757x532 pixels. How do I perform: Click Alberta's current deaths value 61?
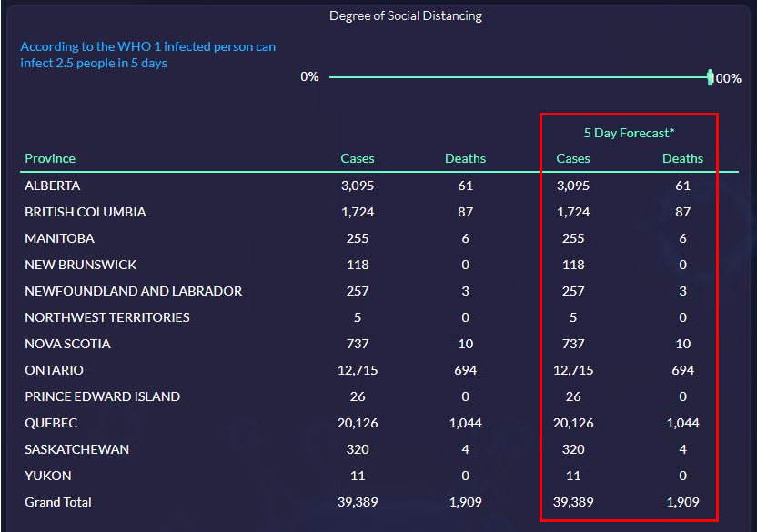point(466,186)
